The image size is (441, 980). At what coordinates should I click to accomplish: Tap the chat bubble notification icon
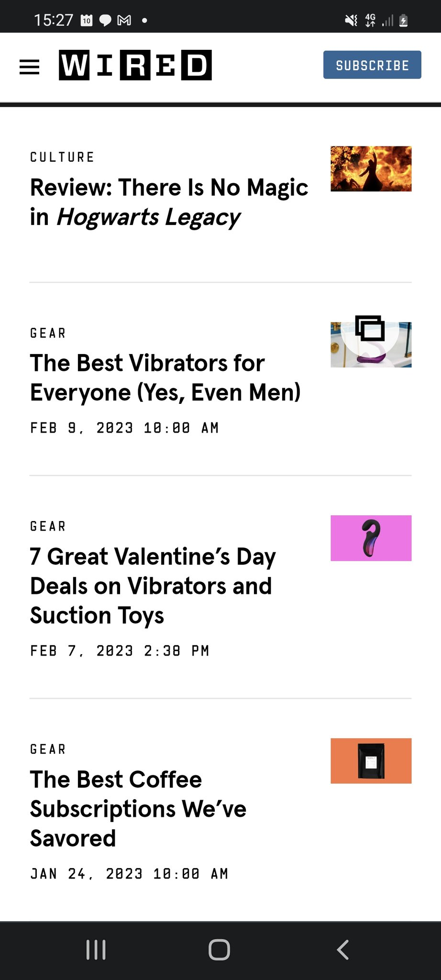click(105, 20)
